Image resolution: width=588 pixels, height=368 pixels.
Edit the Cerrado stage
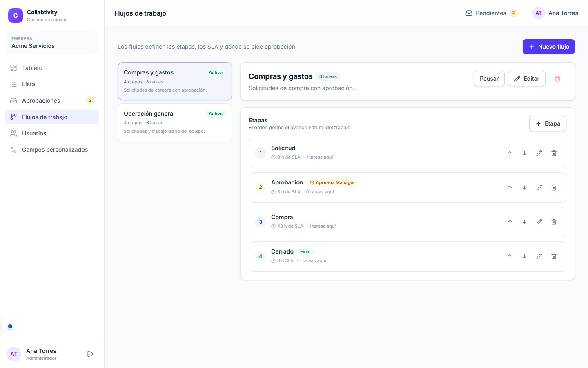(x=539, y=256)
